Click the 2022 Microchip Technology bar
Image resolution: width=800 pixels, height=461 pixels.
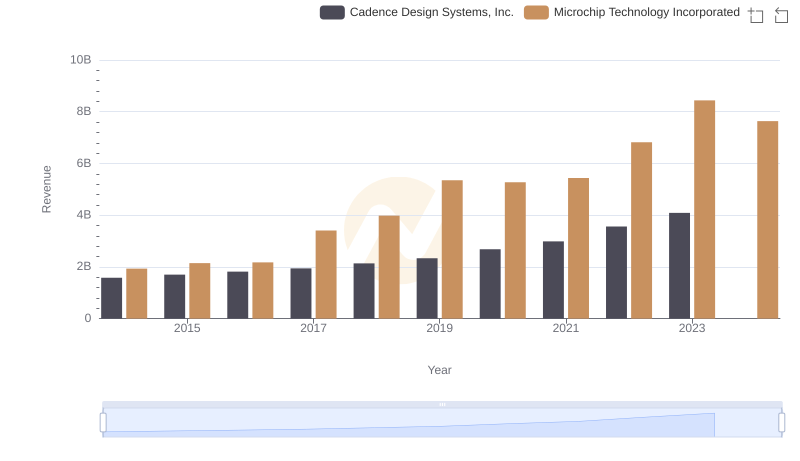641,230
